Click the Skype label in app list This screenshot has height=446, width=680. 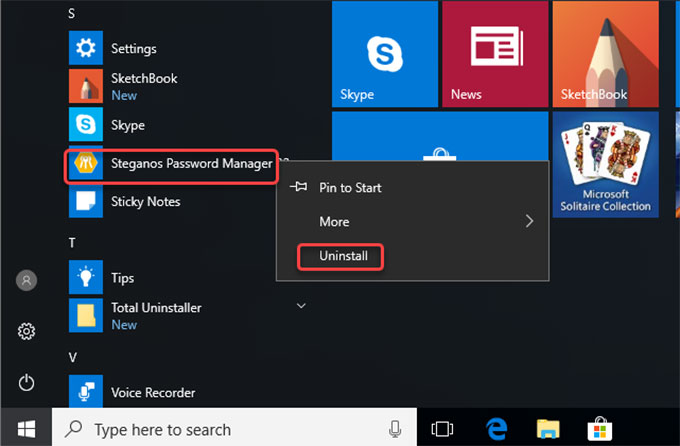tap(128, 125)
